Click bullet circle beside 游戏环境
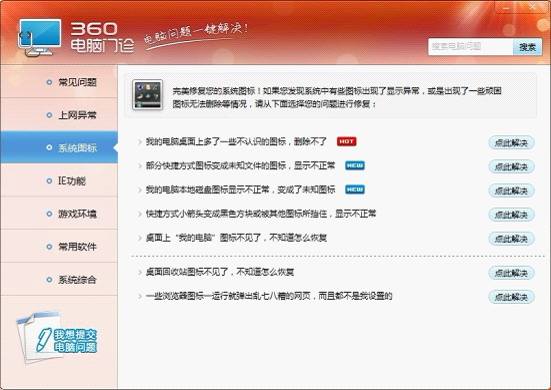This screenshot has height=390, width=551. point(49,214)
